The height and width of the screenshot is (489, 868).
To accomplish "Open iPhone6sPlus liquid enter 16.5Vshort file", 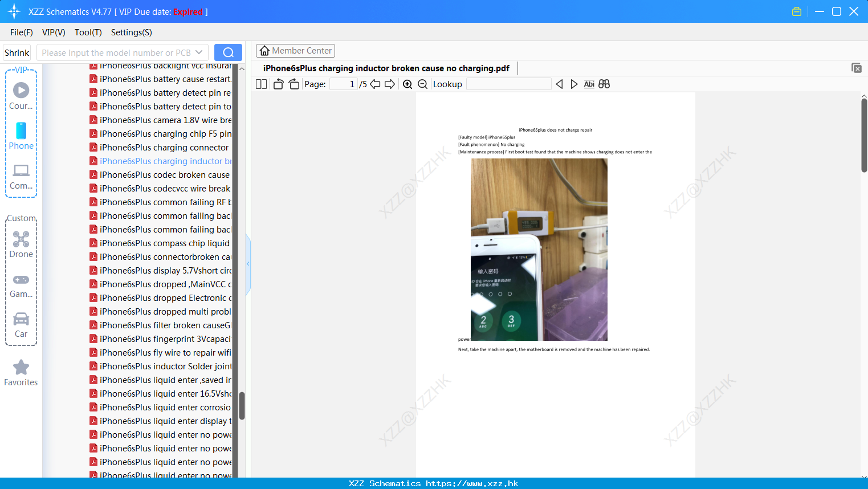I will (161, 394).
